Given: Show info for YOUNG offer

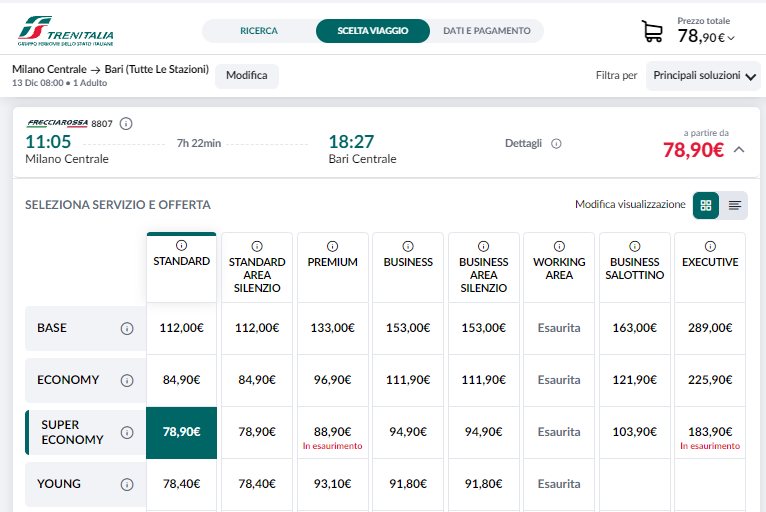Looking at the screenshot, I should pos(127,484).
